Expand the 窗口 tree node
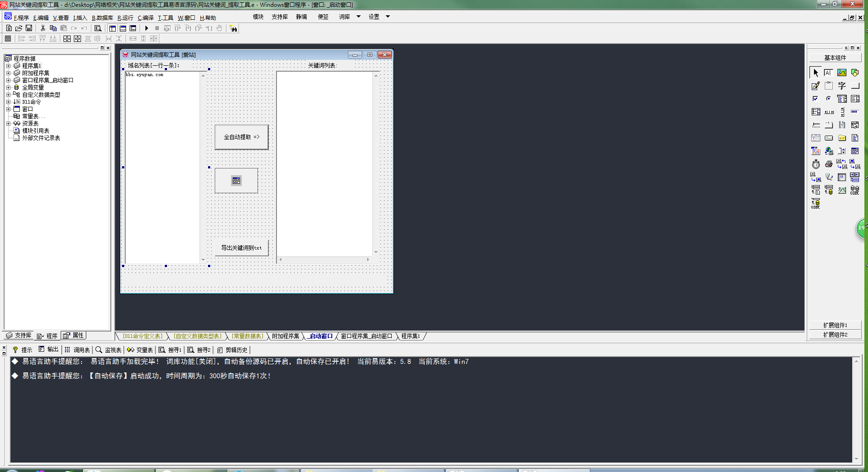This screenshot has width=868, height=472. 8,109
